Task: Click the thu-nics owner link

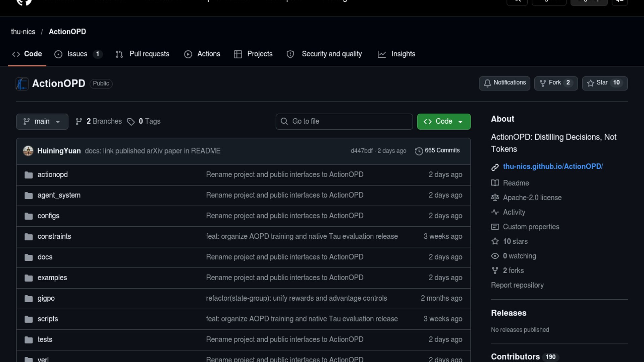Action: click(23, 32)
